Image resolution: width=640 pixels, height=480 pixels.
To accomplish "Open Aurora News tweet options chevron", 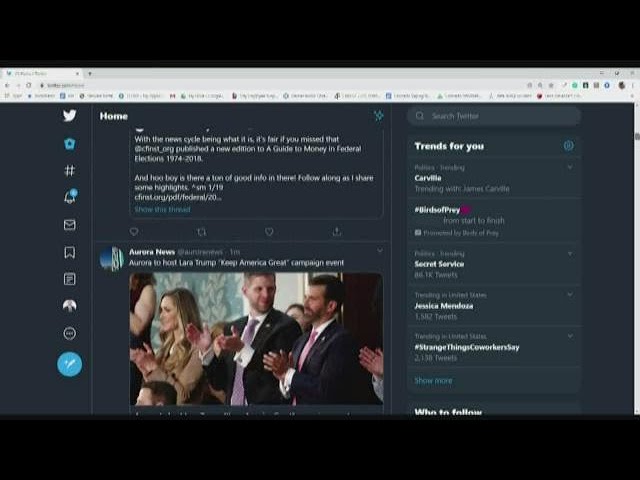I will tap(380, 250).
